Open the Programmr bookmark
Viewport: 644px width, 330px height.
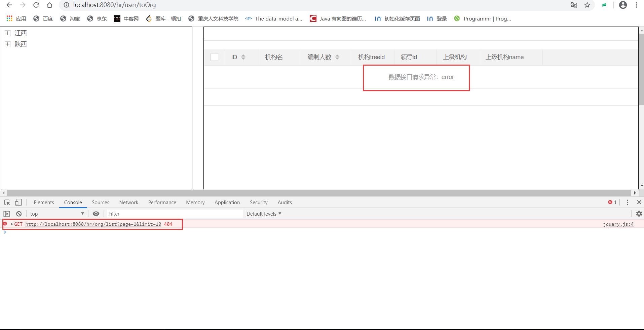[x=483, y=19]
